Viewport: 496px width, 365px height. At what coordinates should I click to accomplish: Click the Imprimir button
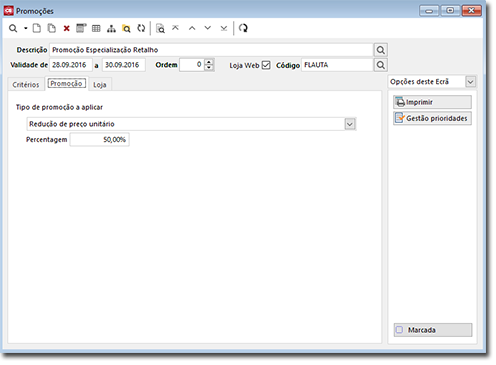432,102
